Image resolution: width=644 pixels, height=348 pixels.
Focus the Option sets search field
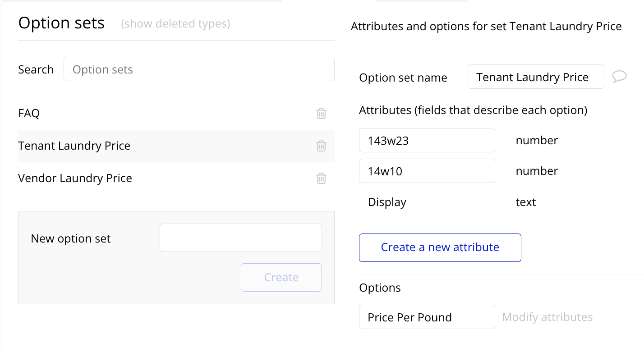[x=199, y=69]
